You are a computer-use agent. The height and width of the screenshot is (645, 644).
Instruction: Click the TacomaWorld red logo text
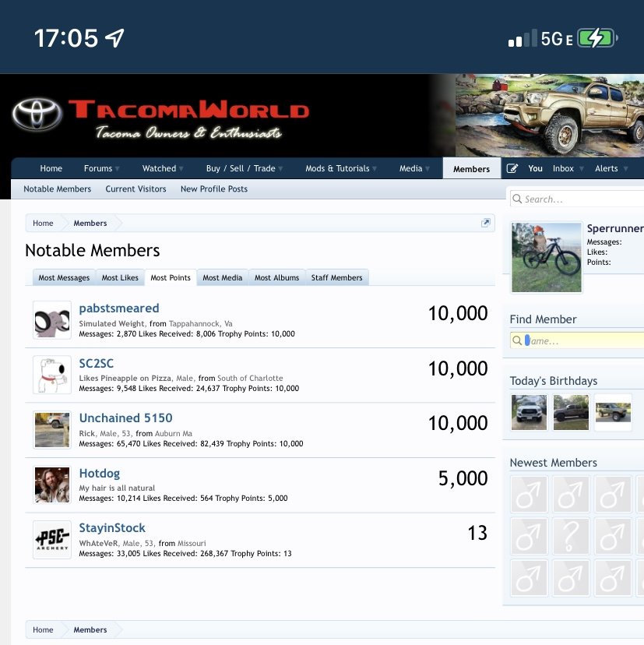188,109
